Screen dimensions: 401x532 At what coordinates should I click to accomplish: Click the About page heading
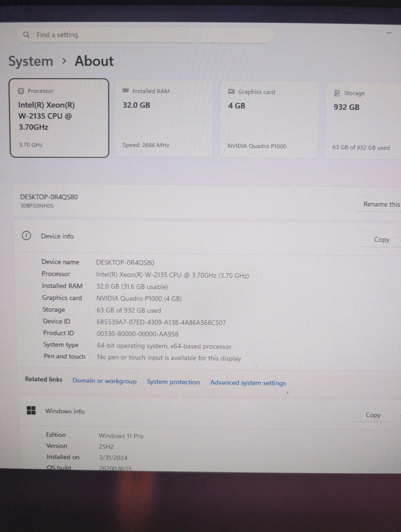pyautogui.click(x=94, y=61)
